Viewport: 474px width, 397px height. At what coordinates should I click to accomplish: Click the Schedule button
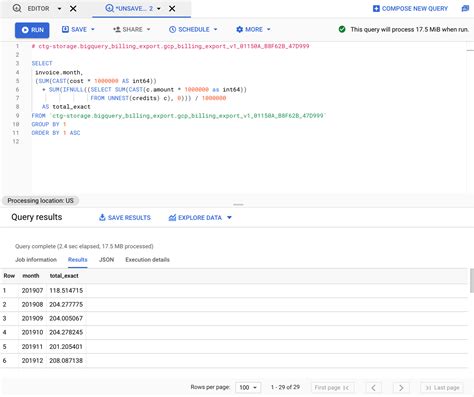click(x=189, y=30)
